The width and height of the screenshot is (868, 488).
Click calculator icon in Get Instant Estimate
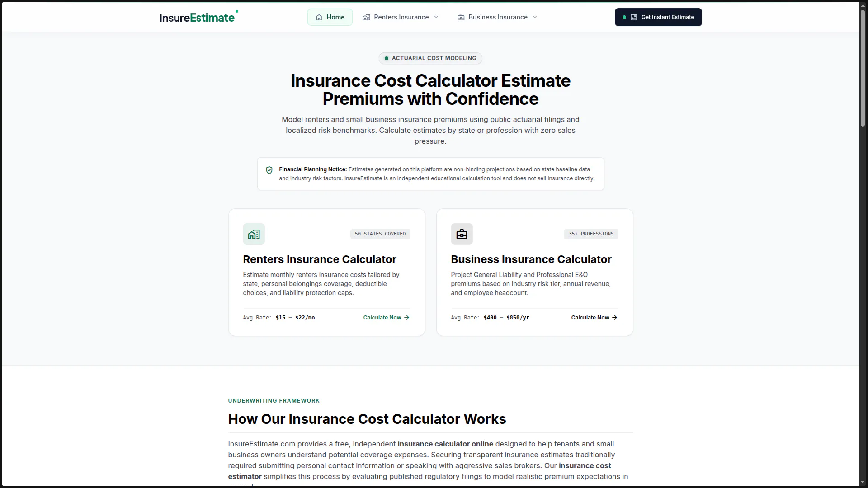634,17
